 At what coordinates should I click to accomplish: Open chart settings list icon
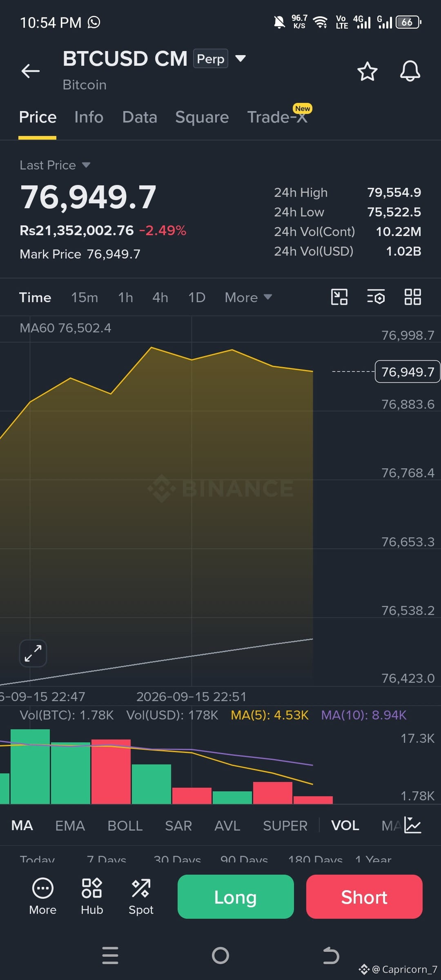pos(376,297)
